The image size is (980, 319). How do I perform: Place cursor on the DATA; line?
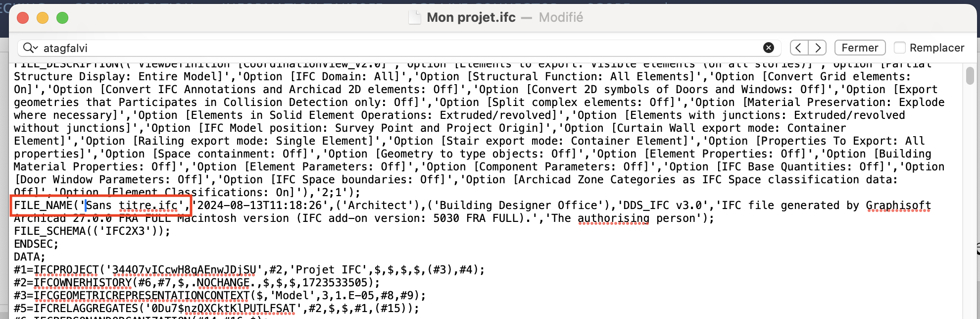[x=30, y=257]
